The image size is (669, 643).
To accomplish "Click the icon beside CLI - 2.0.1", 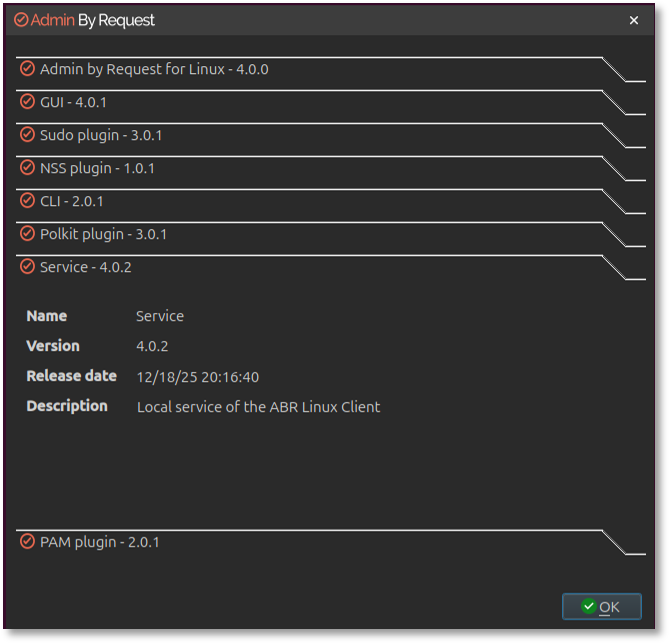I will click(27, 201).
